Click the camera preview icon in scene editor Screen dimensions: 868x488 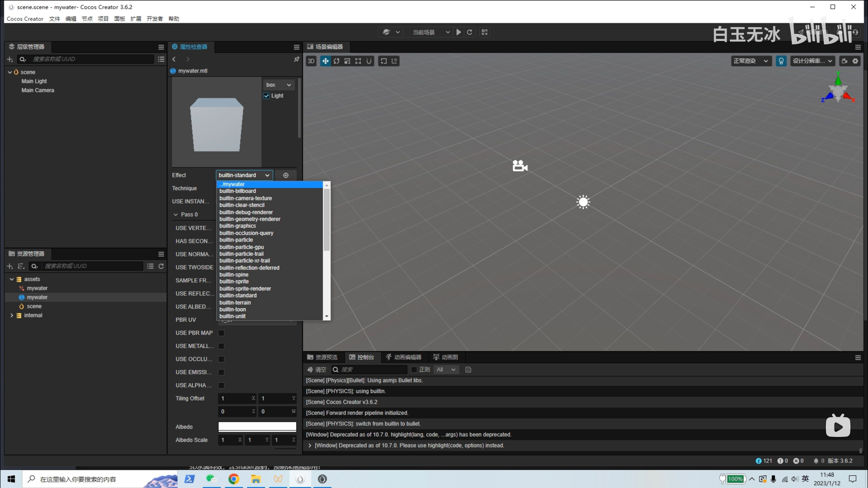tap(844, 61)
